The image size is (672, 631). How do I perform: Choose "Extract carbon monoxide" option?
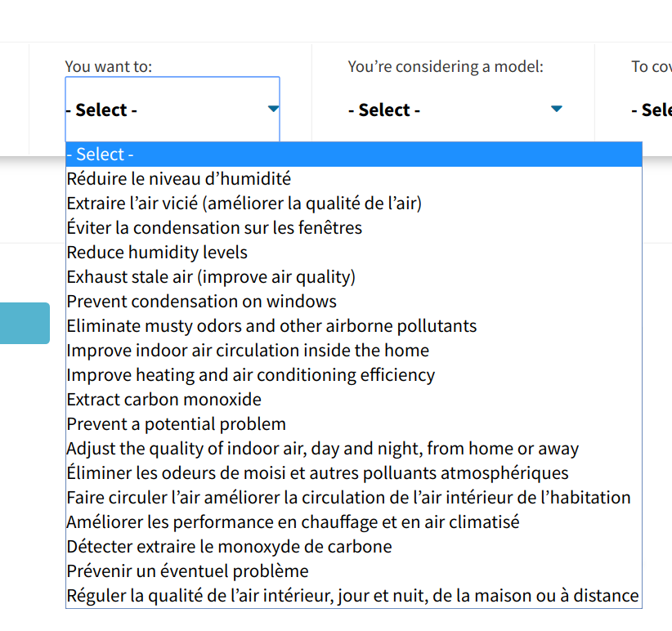click(x=353, y=399)
